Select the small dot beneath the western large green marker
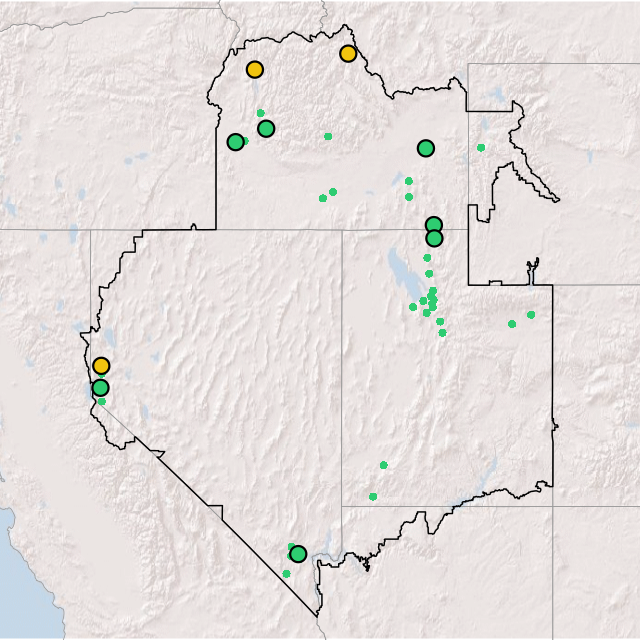 102,401
